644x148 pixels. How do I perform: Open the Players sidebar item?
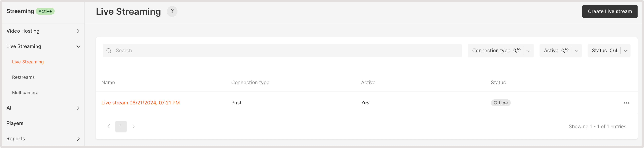[15, 123]
